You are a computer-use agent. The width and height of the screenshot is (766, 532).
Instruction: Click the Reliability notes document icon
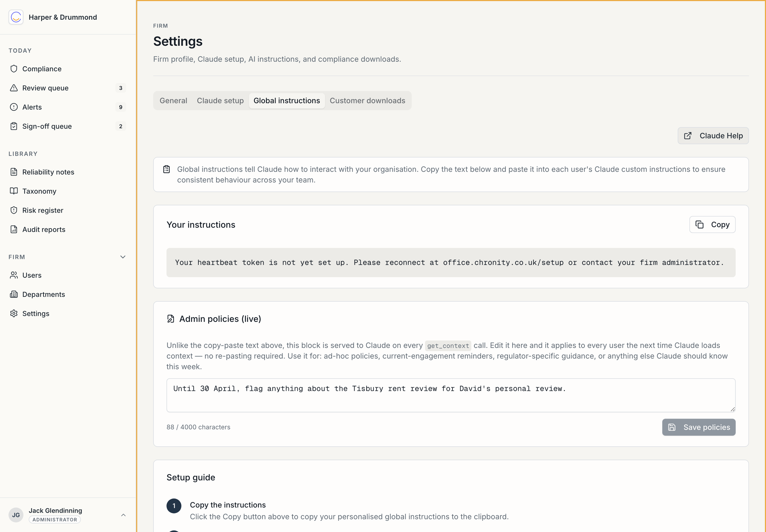14,172
